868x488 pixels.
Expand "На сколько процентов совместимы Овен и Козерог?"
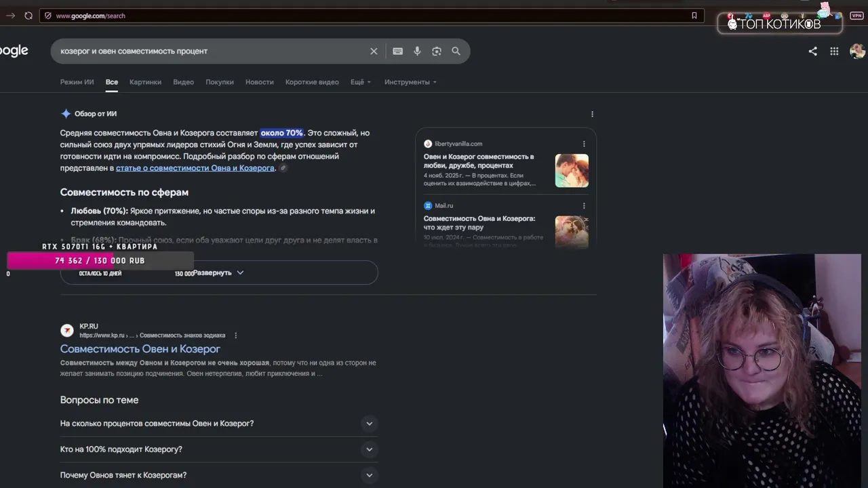[x=219, y=424]
